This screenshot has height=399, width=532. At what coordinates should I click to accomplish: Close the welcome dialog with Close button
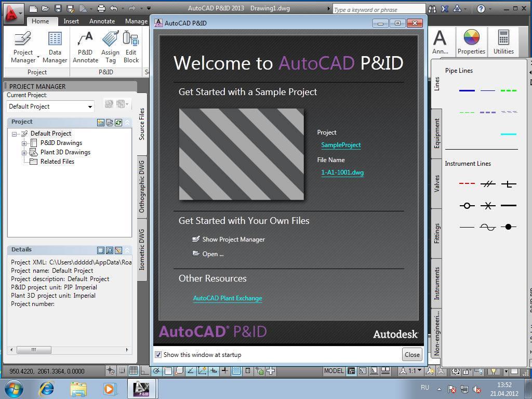tap(412, 354)
